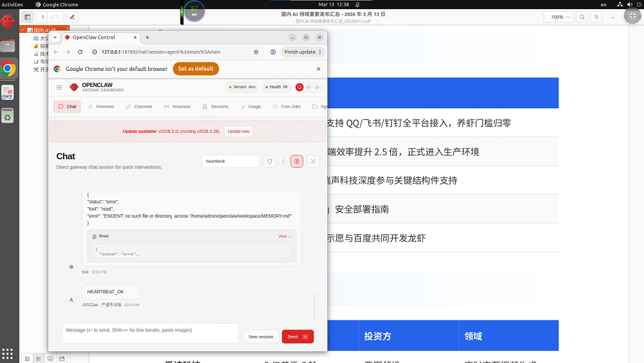
Task: Click the Update now button
Action: click(x=238, y=131)
